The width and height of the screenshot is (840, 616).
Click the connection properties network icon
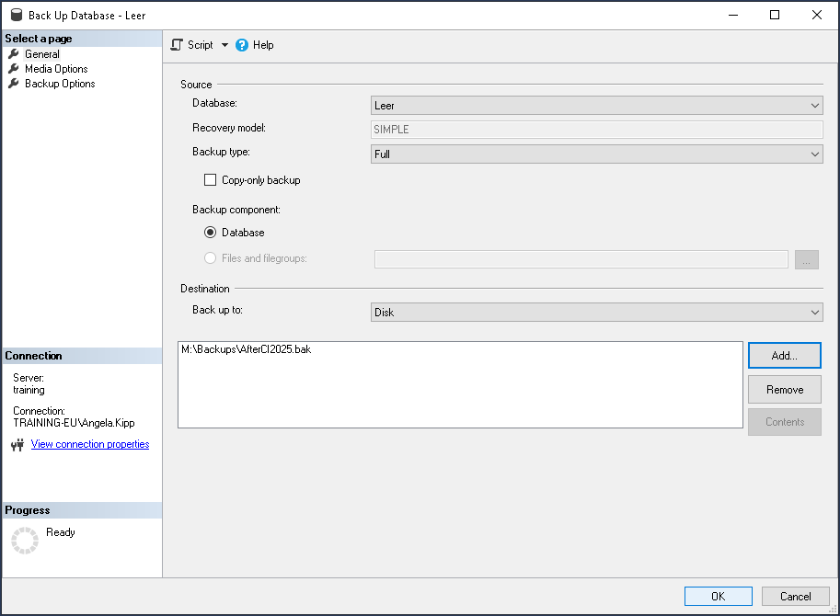pyautogui.click(x=17, y=445)
